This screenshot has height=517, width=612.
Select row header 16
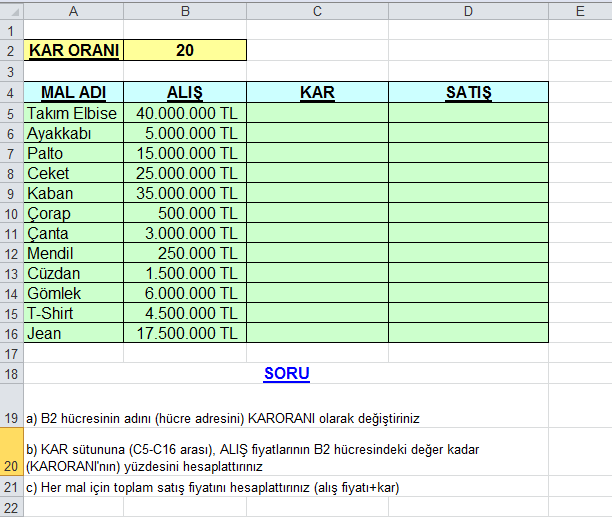click(11, 333)
